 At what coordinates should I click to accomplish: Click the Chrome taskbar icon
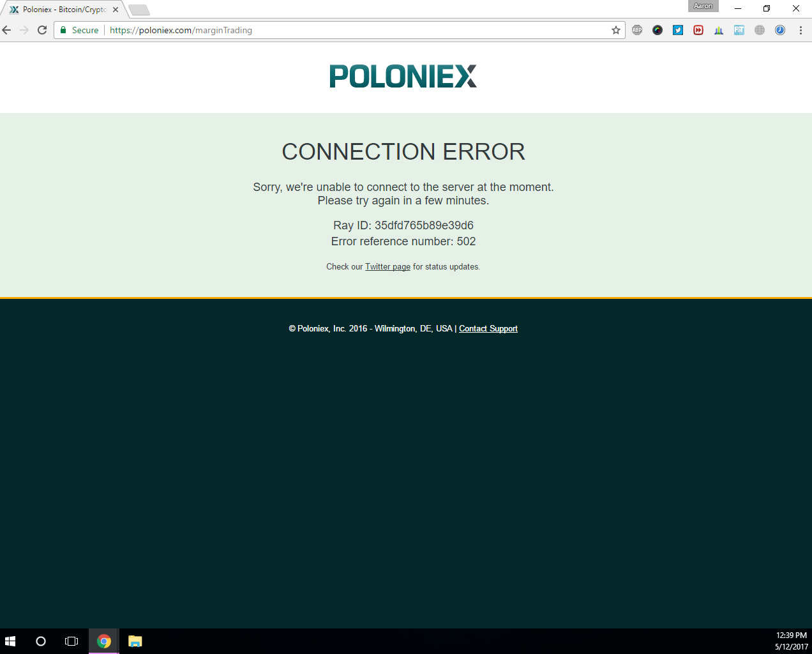103,641
